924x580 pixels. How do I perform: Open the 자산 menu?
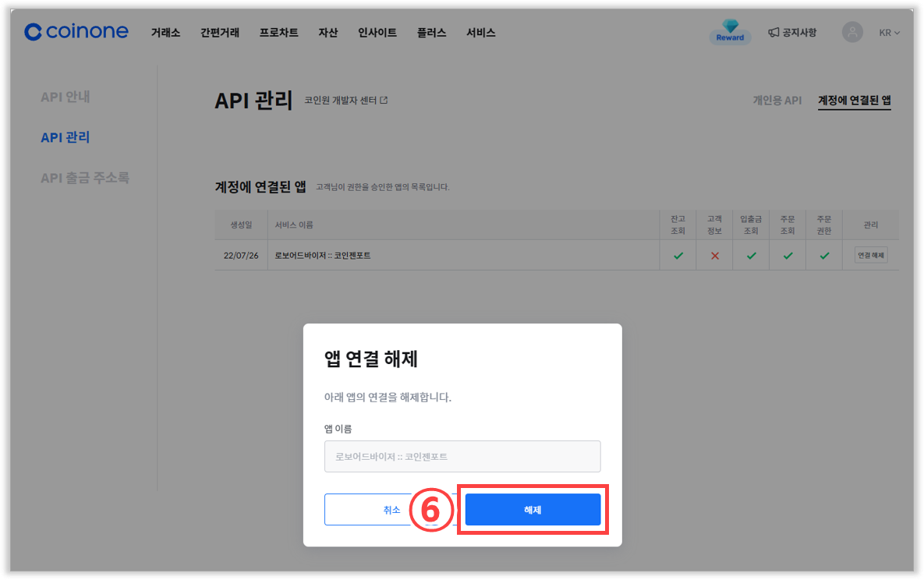[x=328, y=33]
